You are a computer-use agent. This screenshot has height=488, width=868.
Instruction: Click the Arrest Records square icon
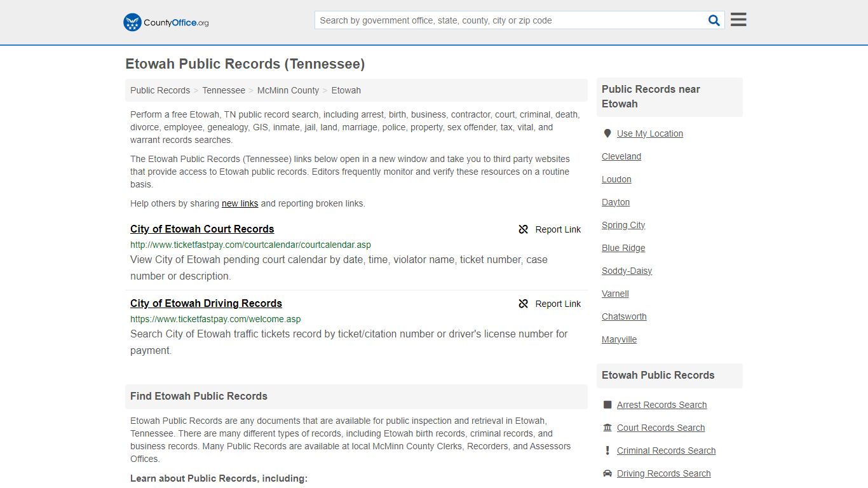pos(607,405)
